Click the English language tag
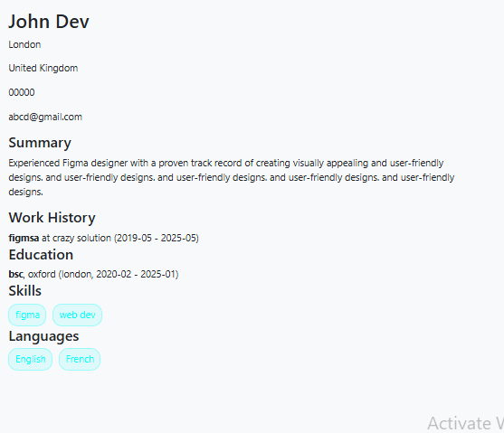 click(x=31, y=359)
